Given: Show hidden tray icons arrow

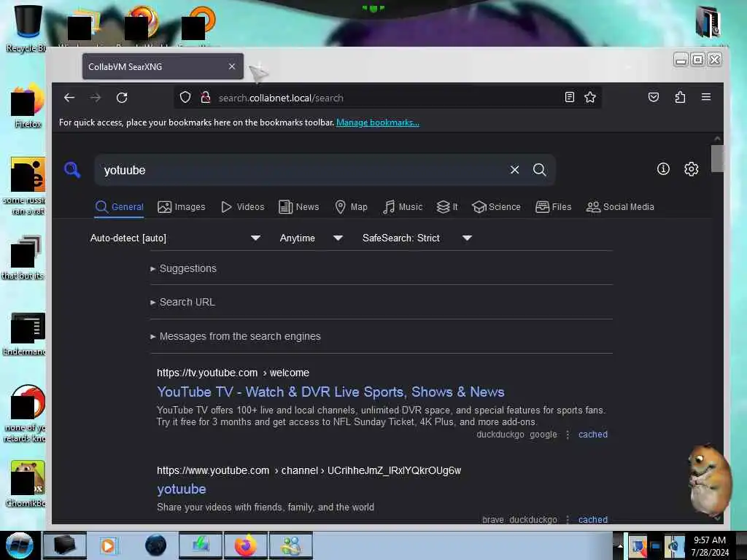Looking at the screenshot, I should pyautogui.click(x=620, y=545).
